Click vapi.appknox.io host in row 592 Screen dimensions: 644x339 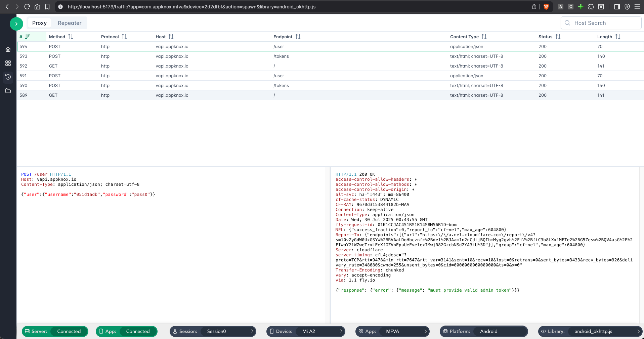[x=172, y=66]
